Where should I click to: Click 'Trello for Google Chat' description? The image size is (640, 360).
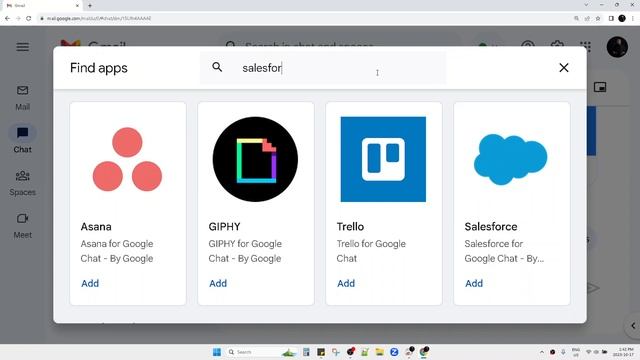(371, 251)
